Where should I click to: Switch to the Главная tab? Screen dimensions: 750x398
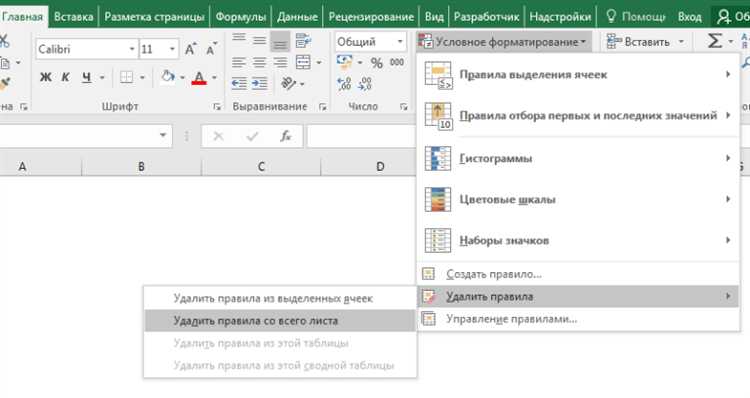pos(22,17)
